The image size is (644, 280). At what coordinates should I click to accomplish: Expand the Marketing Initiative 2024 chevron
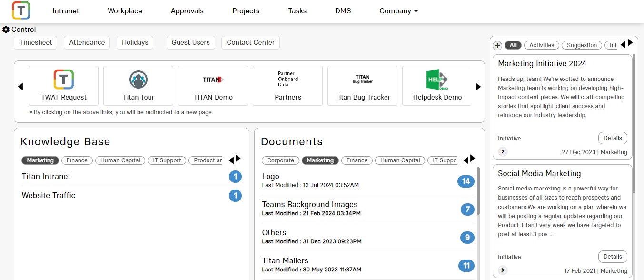click(x=503, y=151)
